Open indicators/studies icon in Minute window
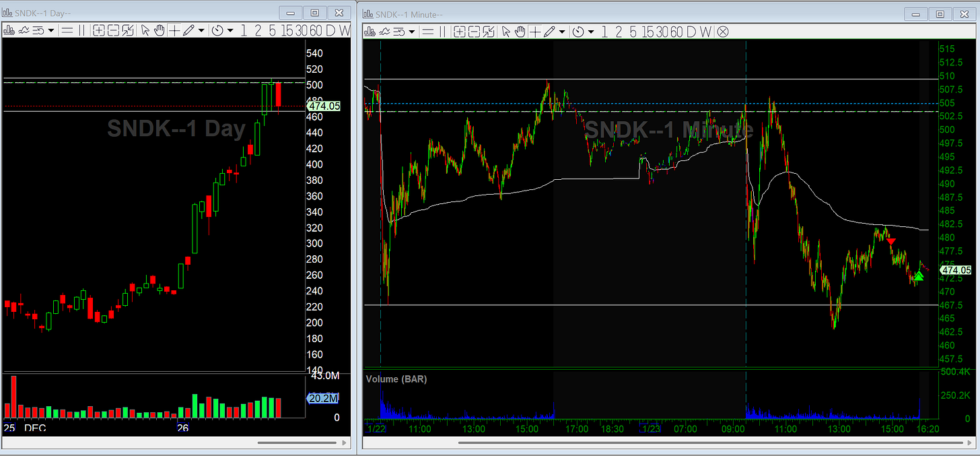 [x=384, y=30]
